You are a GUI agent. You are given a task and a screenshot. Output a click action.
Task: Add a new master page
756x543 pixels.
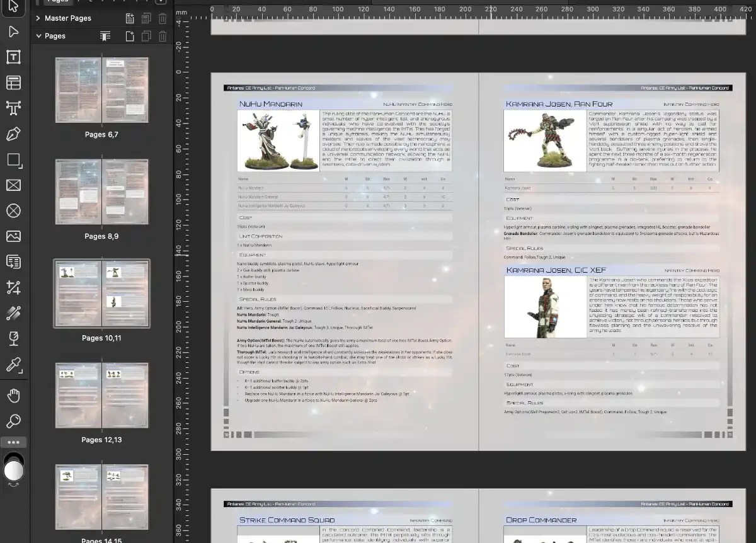tap(130, 18)
